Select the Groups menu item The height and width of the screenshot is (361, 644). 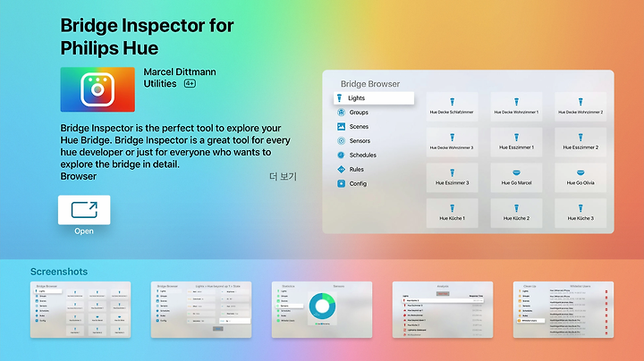[x=359, y=113]
